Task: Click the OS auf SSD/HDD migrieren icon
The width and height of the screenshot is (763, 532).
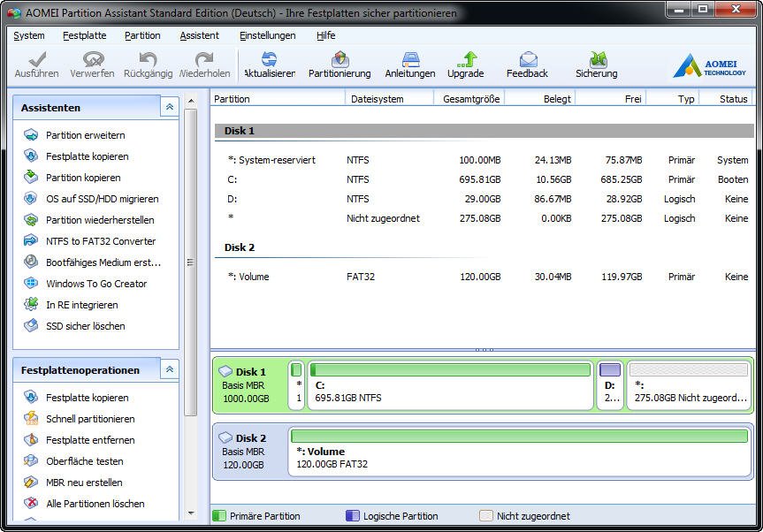Action: (x=31, y=199)
